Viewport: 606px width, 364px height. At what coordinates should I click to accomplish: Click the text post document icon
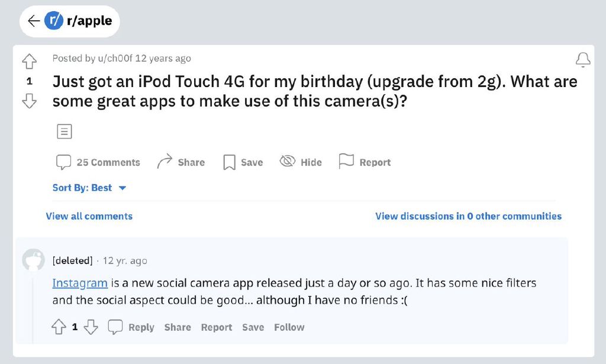(64, 131)
